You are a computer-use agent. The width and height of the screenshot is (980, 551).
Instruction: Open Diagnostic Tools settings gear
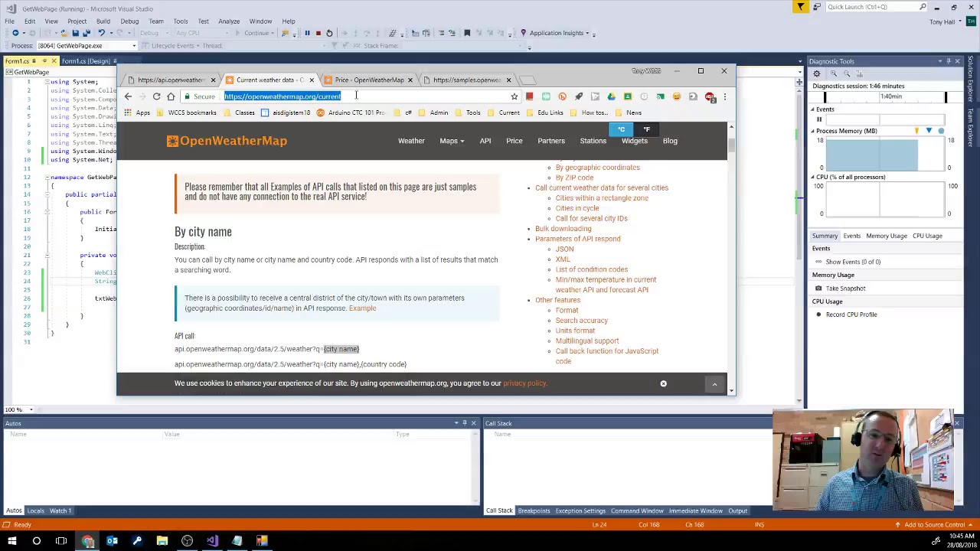[816, 73]
